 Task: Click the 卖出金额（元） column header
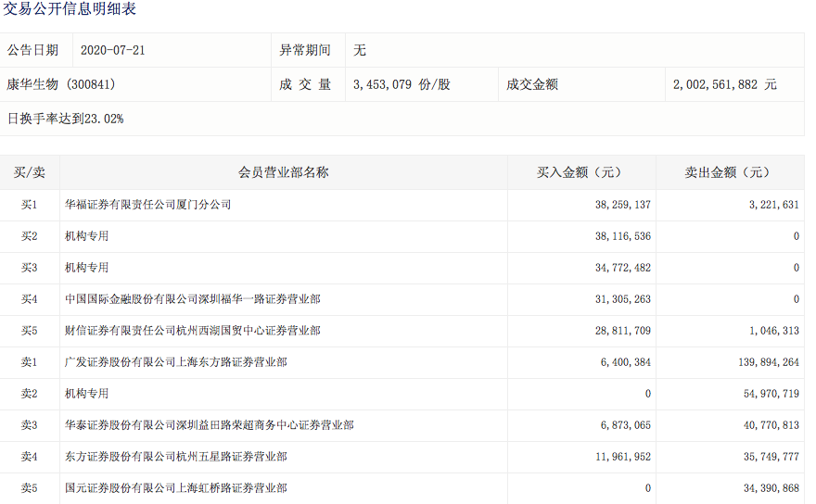(729, 172)
